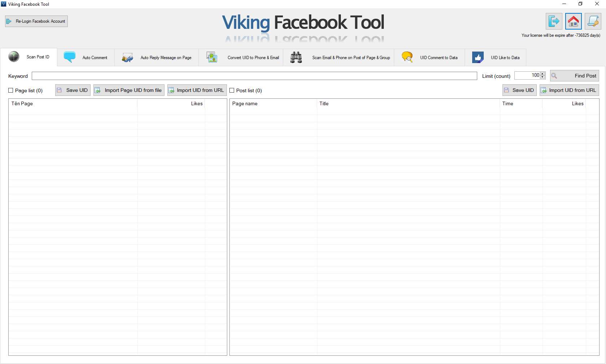Click the Convert UID icon
Screen dimensions: 606x364
212,57
